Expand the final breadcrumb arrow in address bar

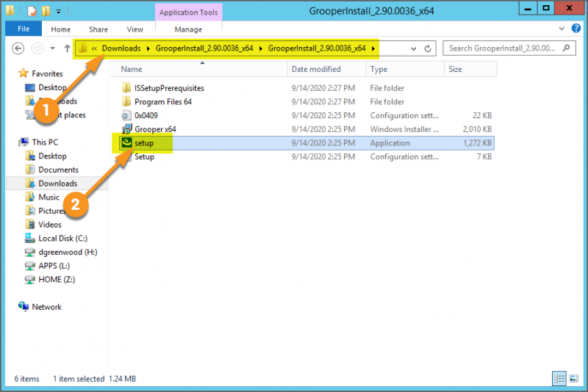coord(373,48)
